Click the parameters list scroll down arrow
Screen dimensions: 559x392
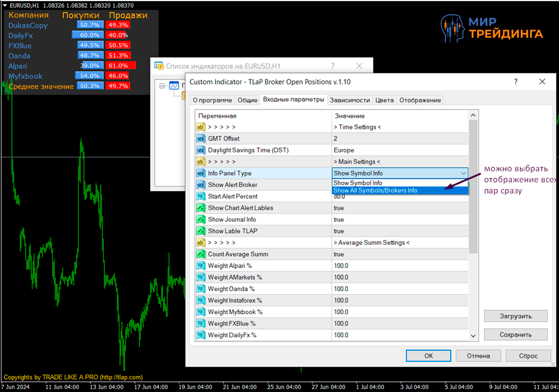[474, 335]
